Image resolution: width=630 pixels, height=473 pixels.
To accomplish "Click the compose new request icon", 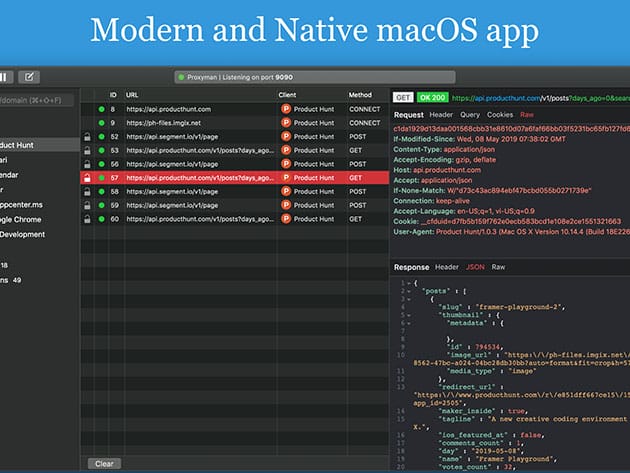I will point(31,76).
